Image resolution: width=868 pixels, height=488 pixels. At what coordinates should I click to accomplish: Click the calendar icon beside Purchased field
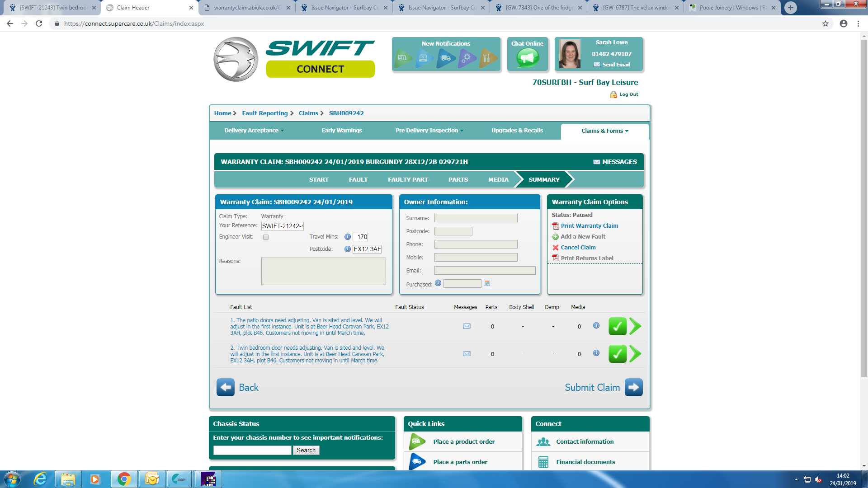pos(487,283)
